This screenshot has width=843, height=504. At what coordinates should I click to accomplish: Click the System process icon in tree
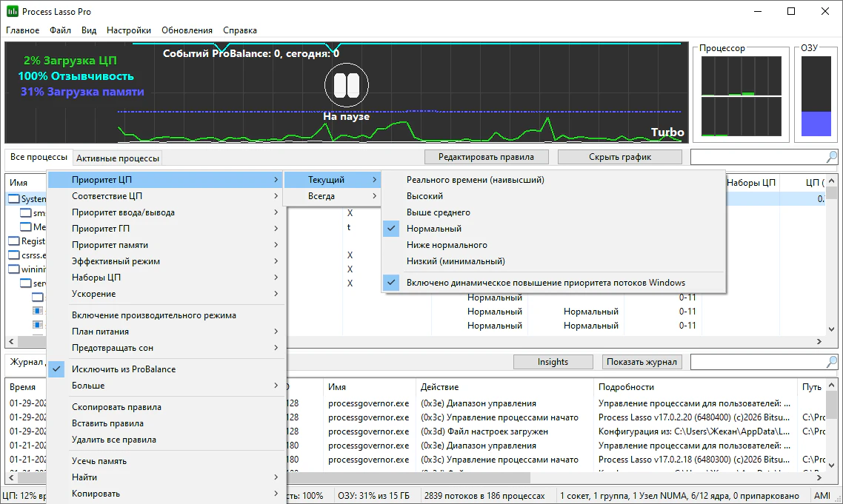pos(14,199)
